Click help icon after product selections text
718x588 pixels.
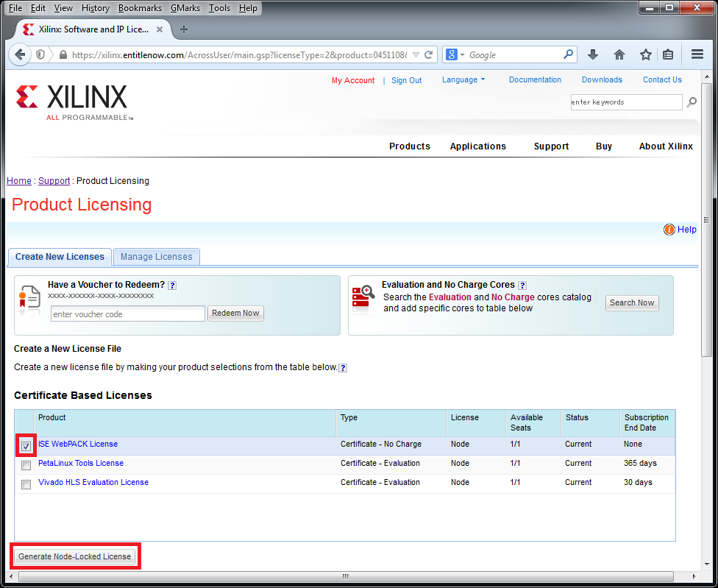[343, 368]
